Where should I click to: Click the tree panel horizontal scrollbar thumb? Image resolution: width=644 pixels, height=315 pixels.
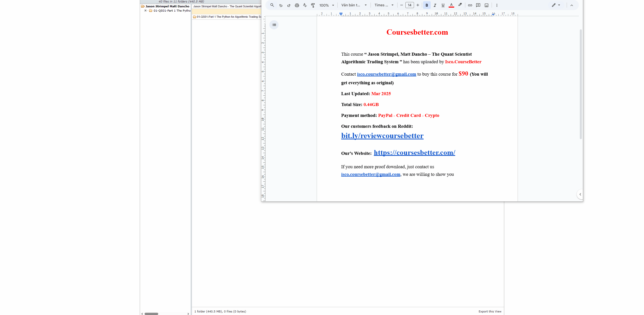(151, 314)
